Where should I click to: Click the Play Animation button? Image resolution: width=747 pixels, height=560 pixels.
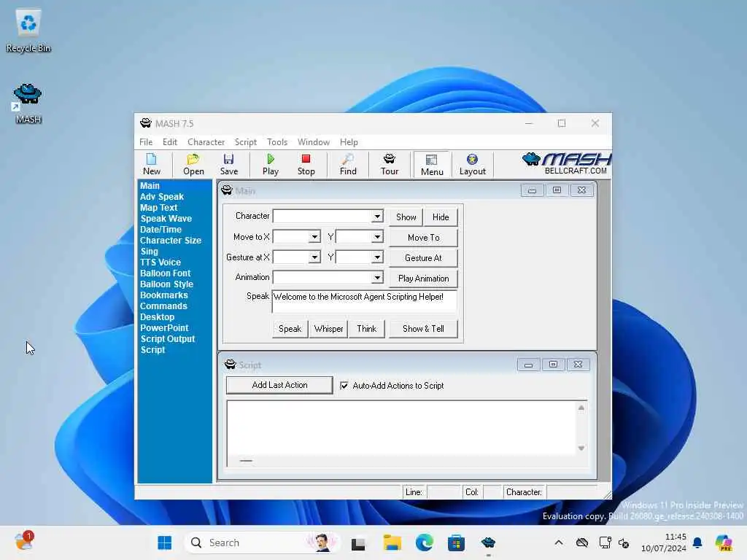pyautogui.click(x=423, y=279)
